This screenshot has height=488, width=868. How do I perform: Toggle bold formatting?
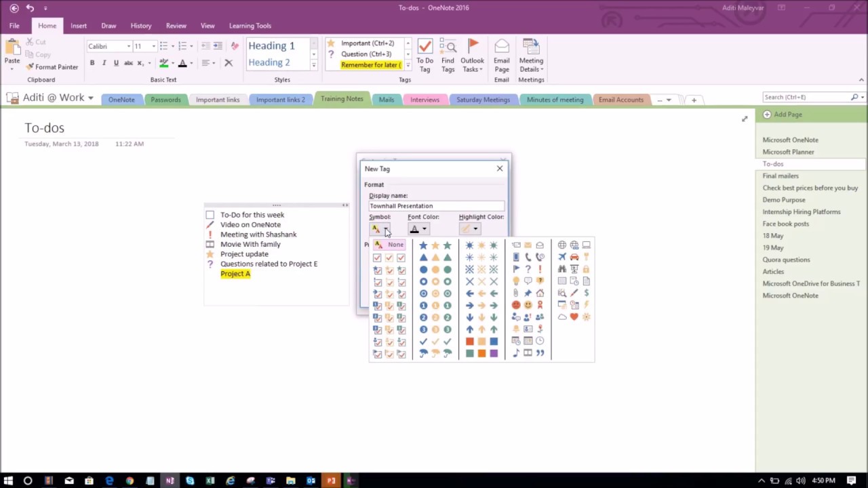coord(92,63)
